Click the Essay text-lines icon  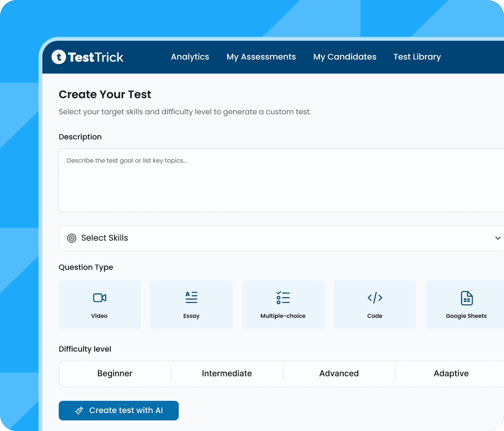point(191,297)
